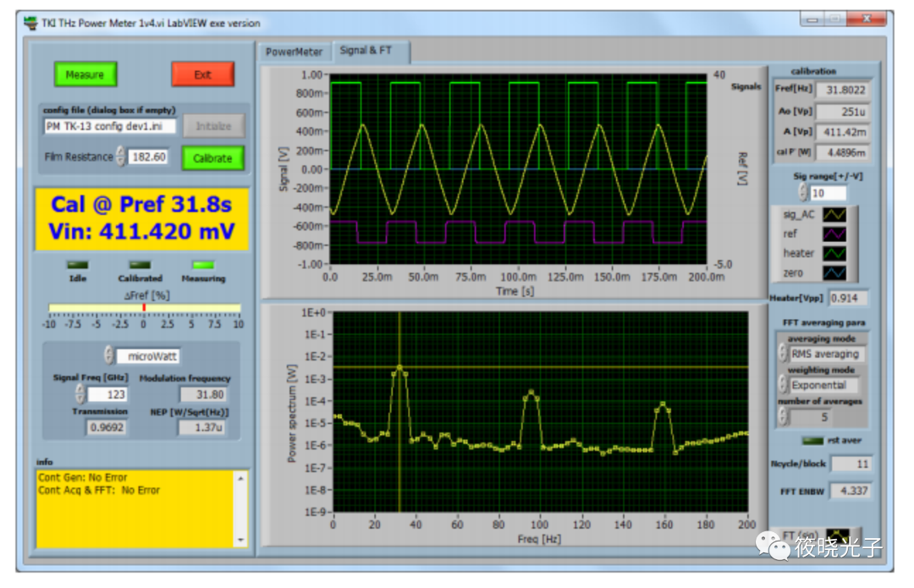Click the ref magenta plot legend icon
The width and height of the screenshot is (914, 588).
click(x=834, y=234)
